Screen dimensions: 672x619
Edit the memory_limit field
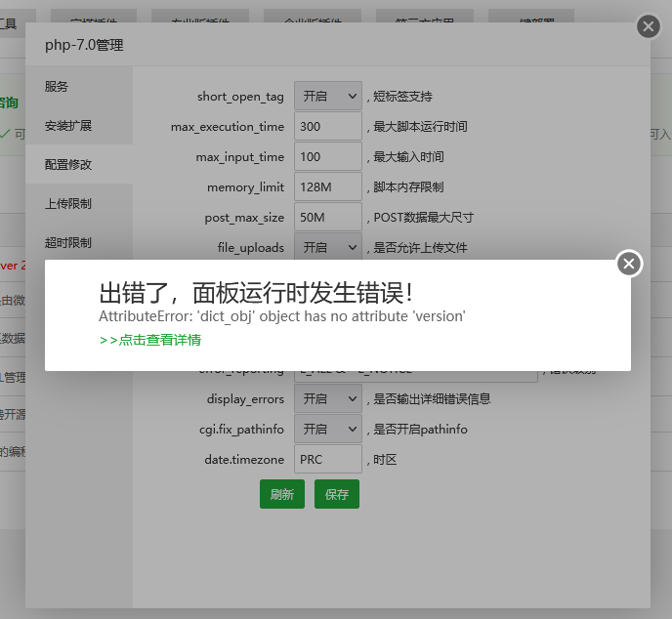coord(328,186)
